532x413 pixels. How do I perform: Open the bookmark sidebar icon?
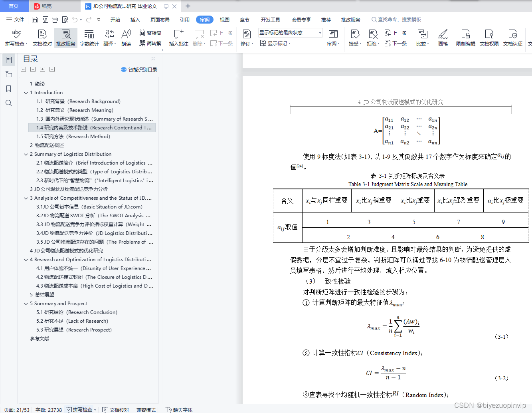point(9,89)
